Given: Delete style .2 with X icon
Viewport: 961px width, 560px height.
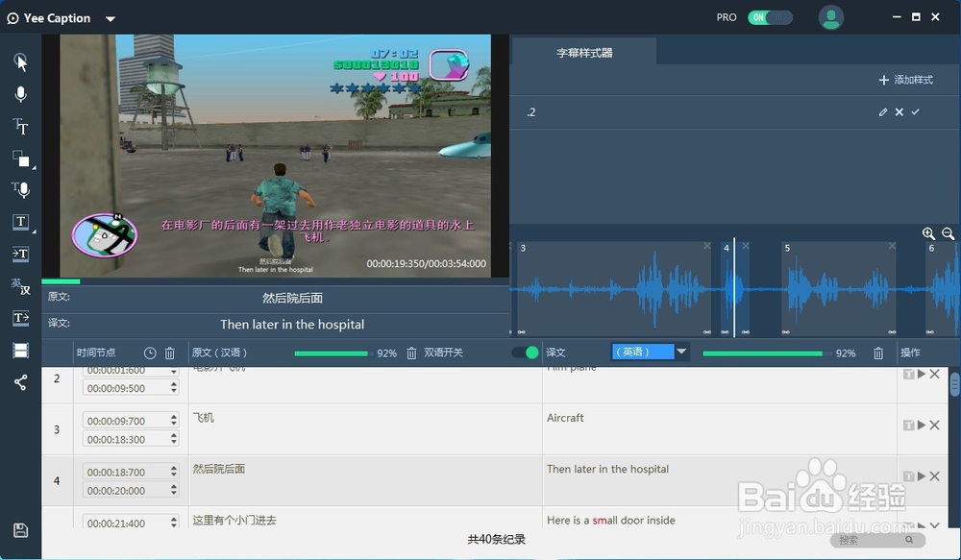Looking at the screenshot, I should coord(899,112).
